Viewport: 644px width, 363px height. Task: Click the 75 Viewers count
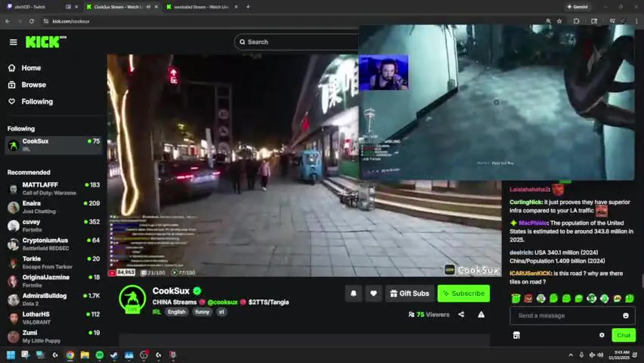pyautogui.click(x=429, y=315)
